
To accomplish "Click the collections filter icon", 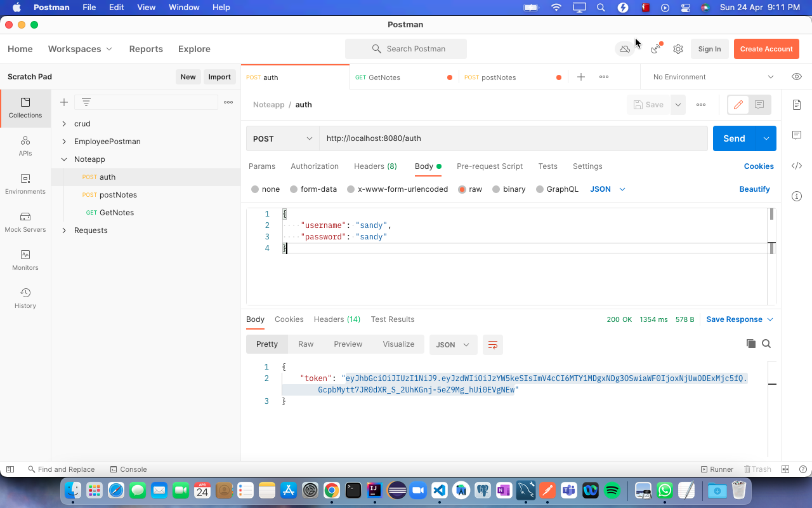I will tap(86, 102).
